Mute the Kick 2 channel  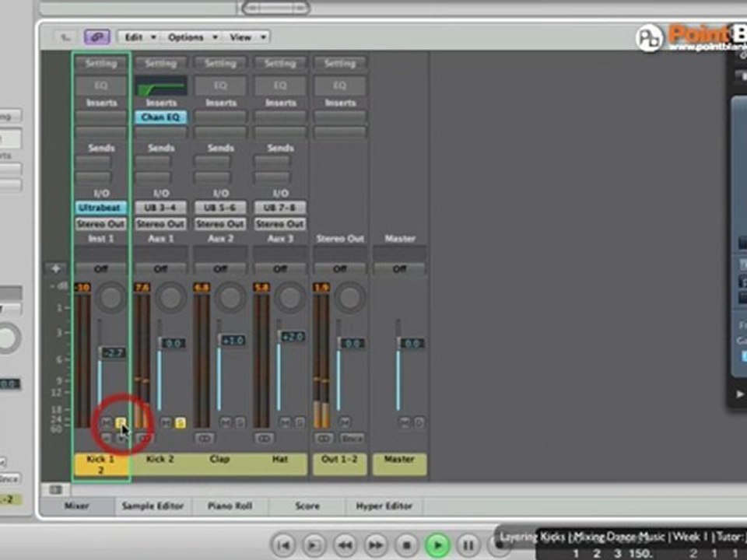(x=166, y=422)
